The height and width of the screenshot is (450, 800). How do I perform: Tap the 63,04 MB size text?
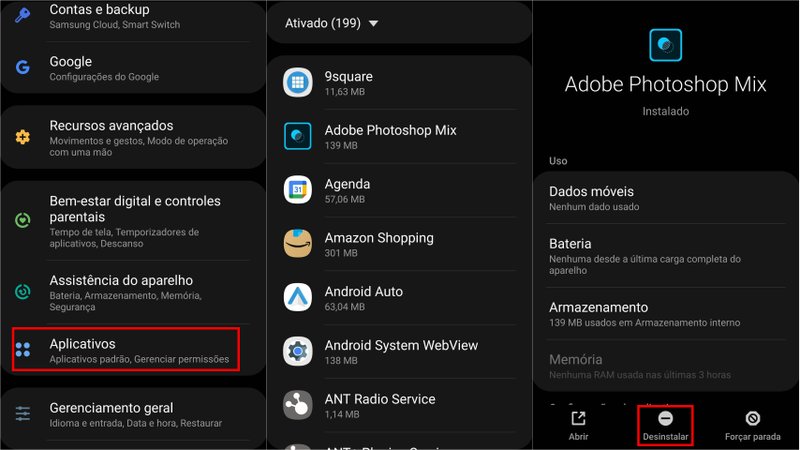(344, 307)
